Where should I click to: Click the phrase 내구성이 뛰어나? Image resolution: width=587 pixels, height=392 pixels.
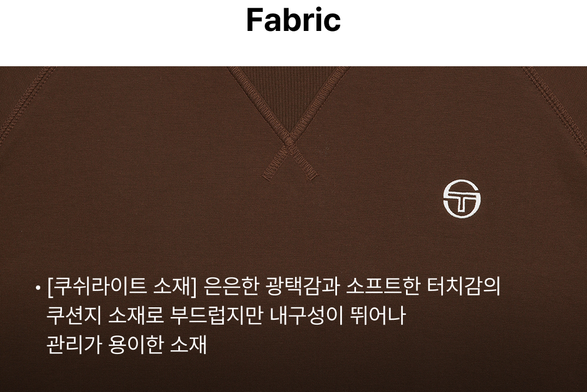point(338,315)
